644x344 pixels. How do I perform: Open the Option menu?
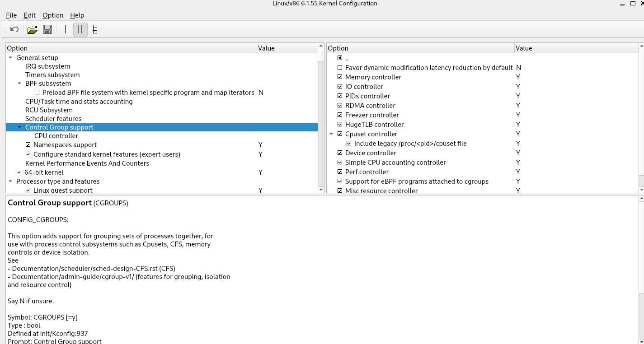[53, 15]
